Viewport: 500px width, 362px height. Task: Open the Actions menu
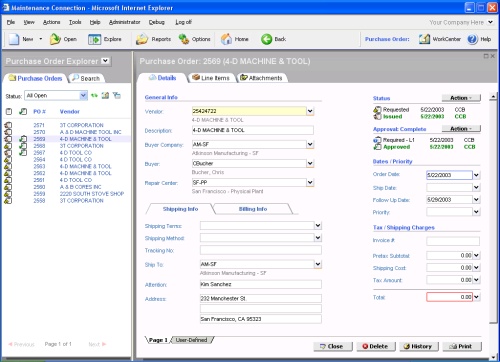(x=52, y=22)
